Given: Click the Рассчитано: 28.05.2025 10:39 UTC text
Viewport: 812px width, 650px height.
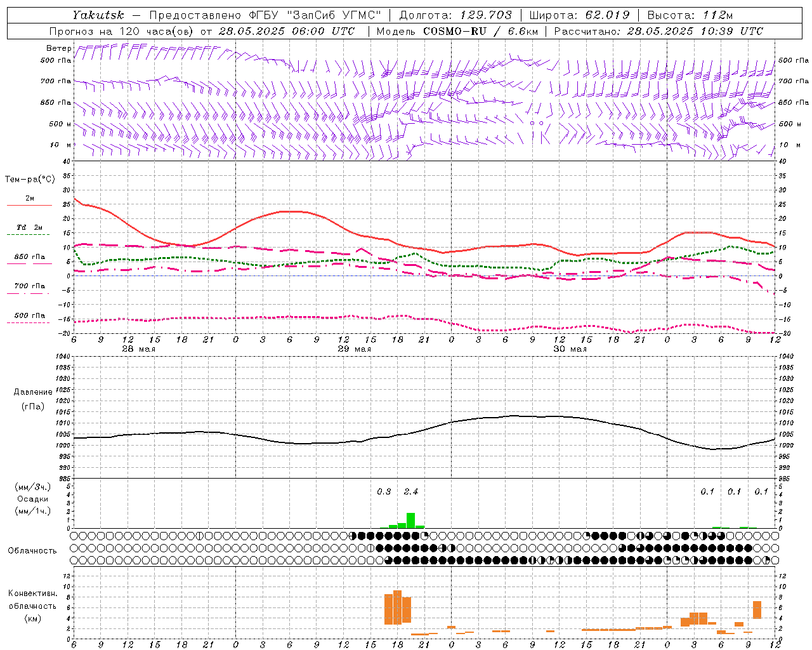Looking at the screenshot, I should [658, 31].
